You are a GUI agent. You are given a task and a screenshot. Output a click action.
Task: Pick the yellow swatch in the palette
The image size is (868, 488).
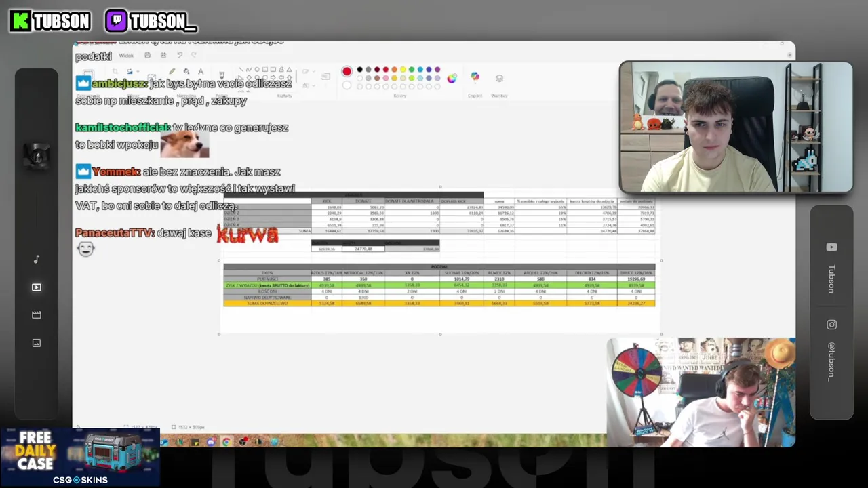click(x=403, y=70)
